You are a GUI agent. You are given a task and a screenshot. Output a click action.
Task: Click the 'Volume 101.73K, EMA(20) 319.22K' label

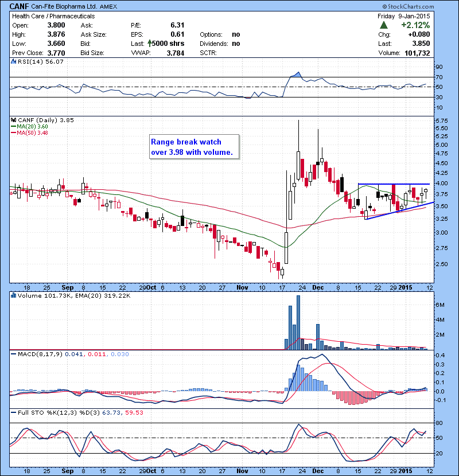tap(74, 295)
